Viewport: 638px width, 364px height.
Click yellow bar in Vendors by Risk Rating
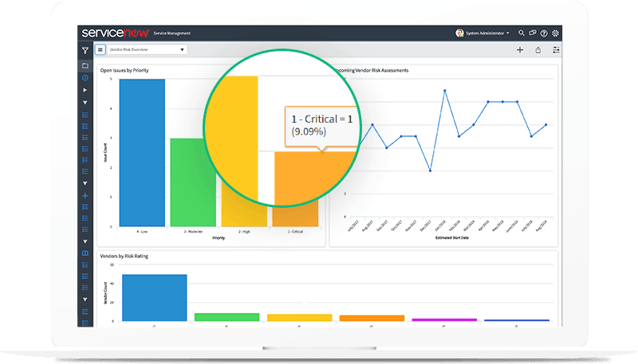[x=300, y=318]
